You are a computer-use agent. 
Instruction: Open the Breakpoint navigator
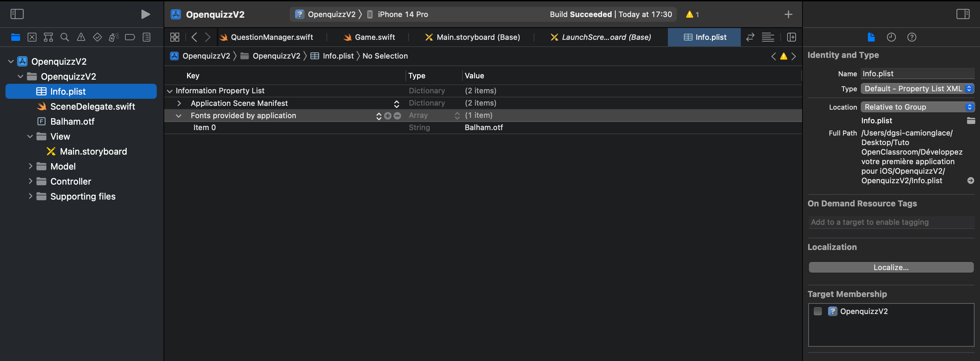pyautogui.click(x=130, y=37)
